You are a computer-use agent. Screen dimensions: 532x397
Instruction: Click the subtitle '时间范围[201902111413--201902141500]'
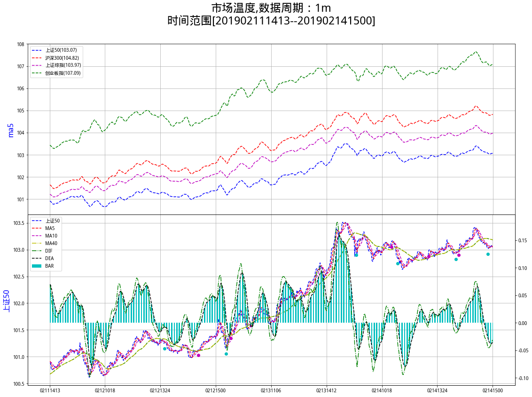pyautogui.click(x=271, y=21)
